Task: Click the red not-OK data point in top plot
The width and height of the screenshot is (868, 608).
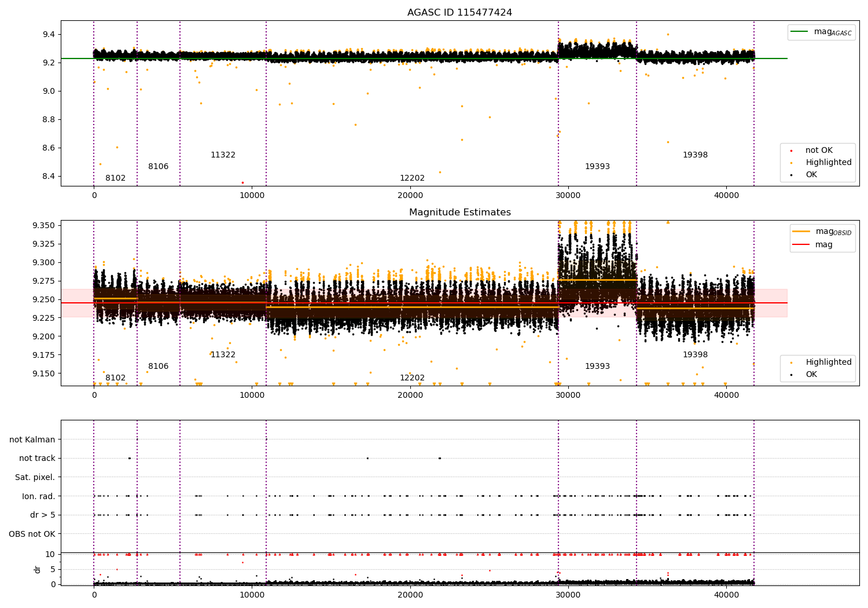Action: point(242,182)
